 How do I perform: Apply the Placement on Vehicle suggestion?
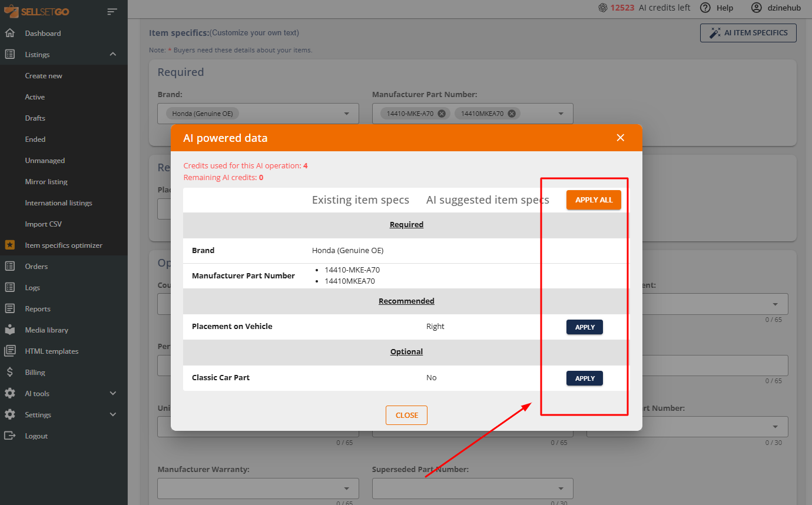tap(584, 327)
